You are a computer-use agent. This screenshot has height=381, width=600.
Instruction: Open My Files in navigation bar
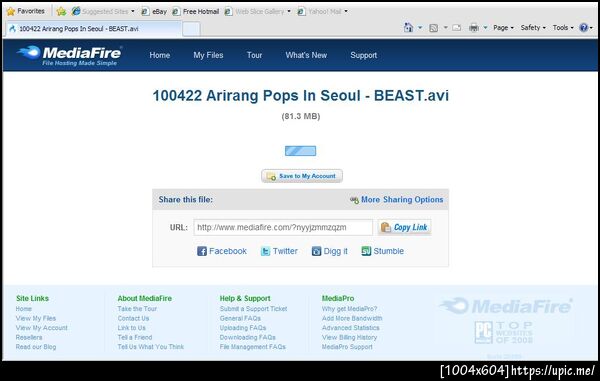[x=208, y=55]
